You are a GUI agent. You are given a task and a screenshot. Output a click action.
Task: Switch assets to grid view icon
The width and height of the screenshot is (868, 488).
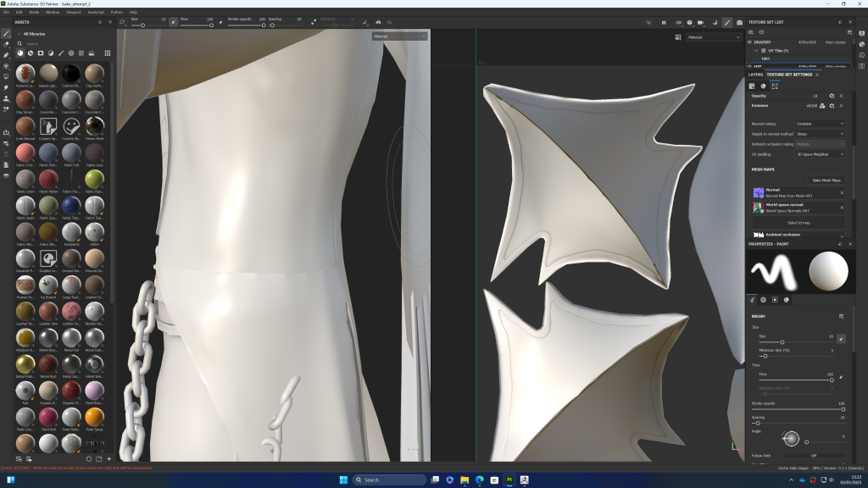tap(107, 53)
